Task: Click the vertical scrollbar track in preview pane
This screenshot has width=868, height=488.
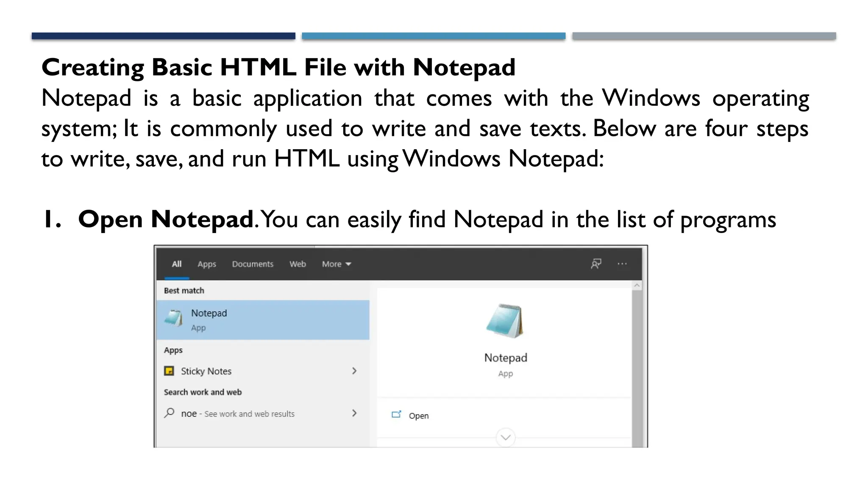Action: coord(637,369)
